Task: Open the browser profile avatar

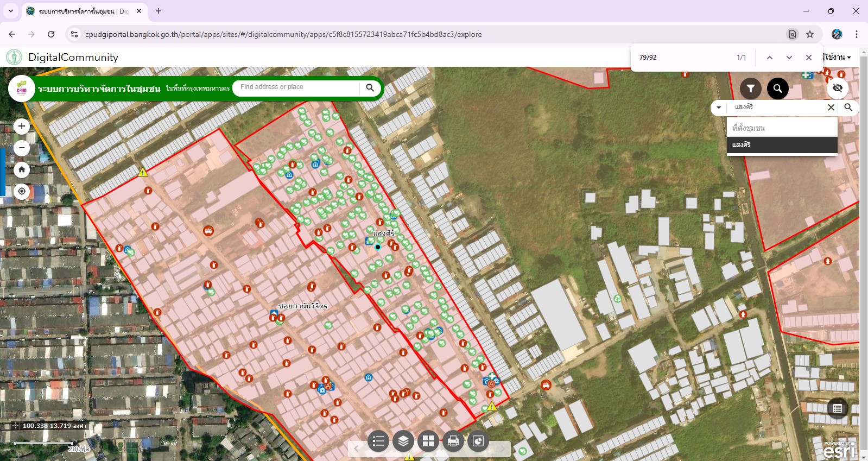Action: click(837, 34)
